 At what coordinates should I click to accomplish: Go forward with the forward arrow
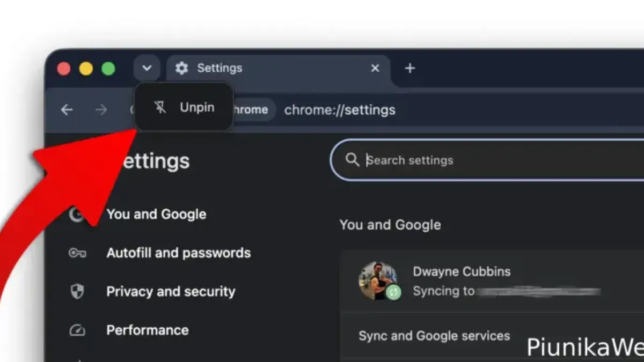pos(101,110)
